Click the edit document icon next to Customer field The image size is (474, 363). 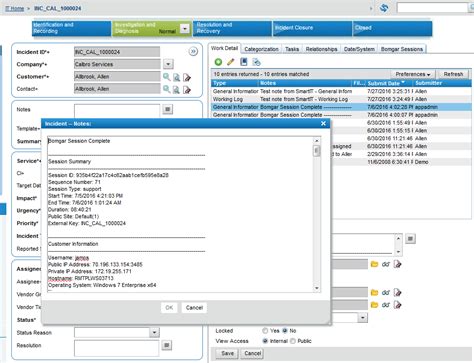point(187,77)
